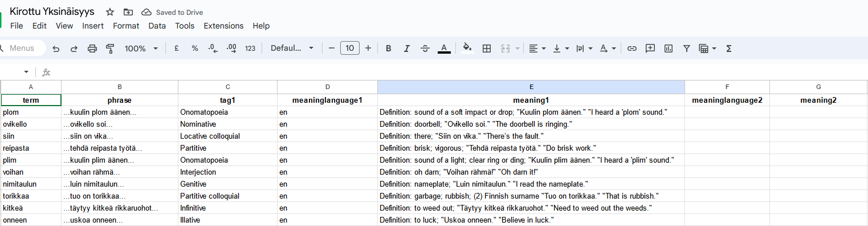Add a comment
Image resolution: width=868 pixels, height=226 pixels.
click(650, 49)
